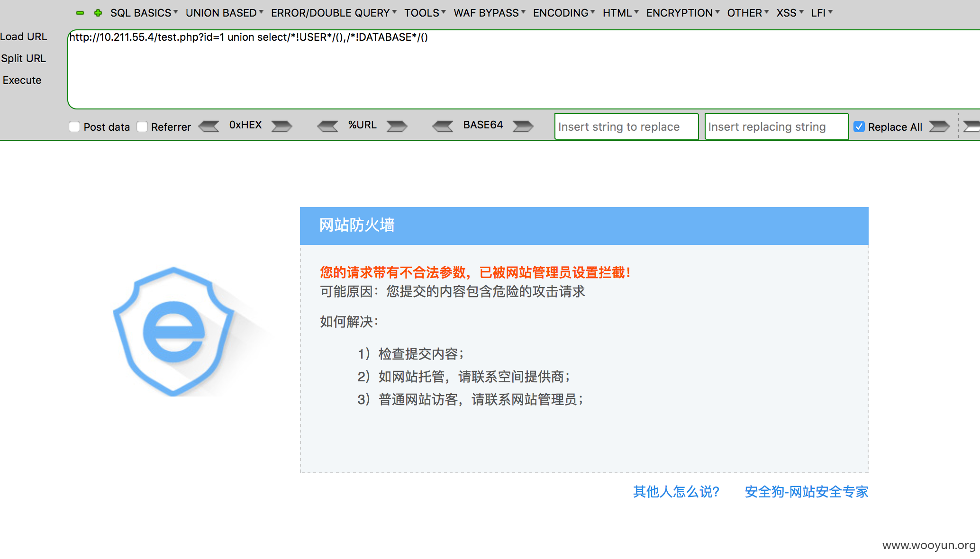The width and height of the screenshot is (980, 559).
Task: Click into the URL text area
Action: [x=524, y=70]
